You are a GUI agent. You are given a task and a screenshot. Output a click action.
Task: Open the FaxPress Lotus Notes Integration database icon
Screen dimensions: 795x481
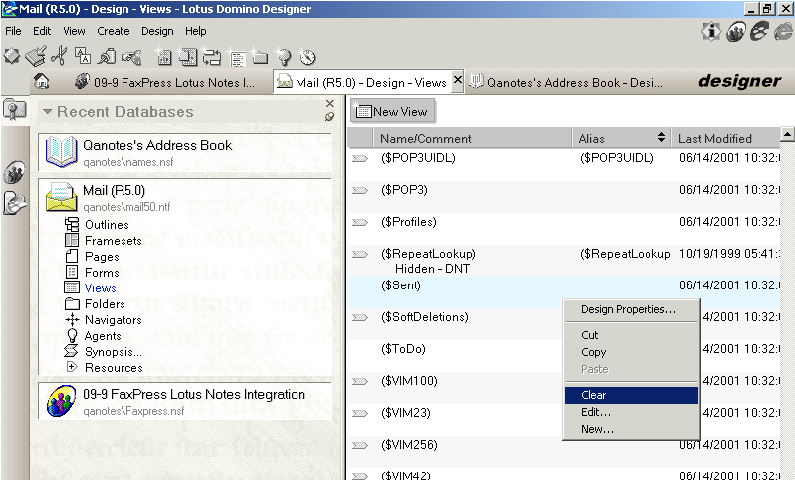(60, 401)
